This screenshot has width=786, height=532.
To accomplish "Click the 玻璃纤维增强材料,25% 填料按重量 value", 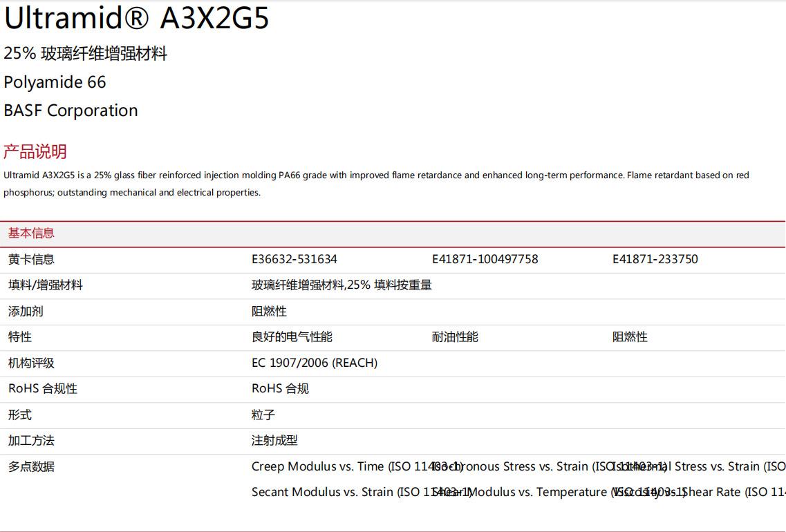I will pyautogui.click(x=341, y=285).
